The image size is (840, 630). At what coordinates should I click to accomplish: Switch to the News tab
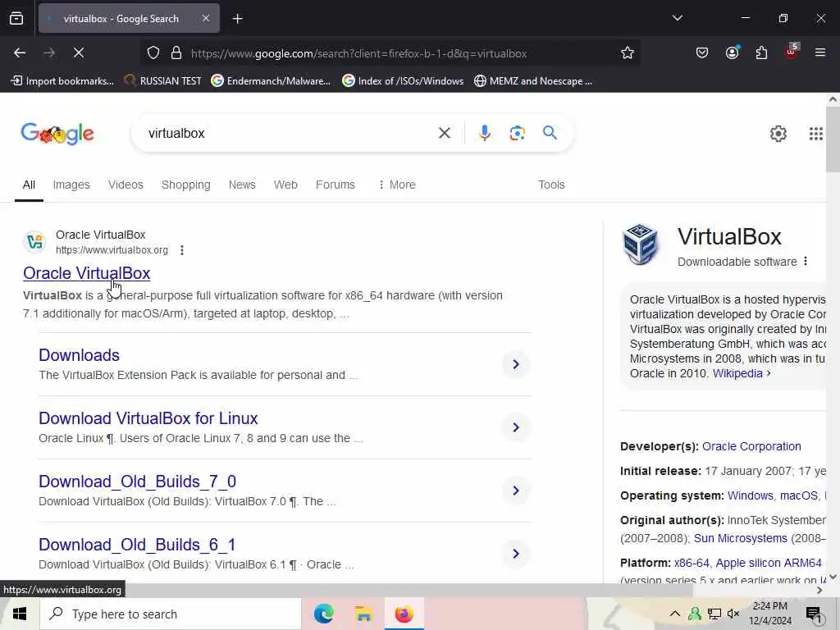pos(242,185)
